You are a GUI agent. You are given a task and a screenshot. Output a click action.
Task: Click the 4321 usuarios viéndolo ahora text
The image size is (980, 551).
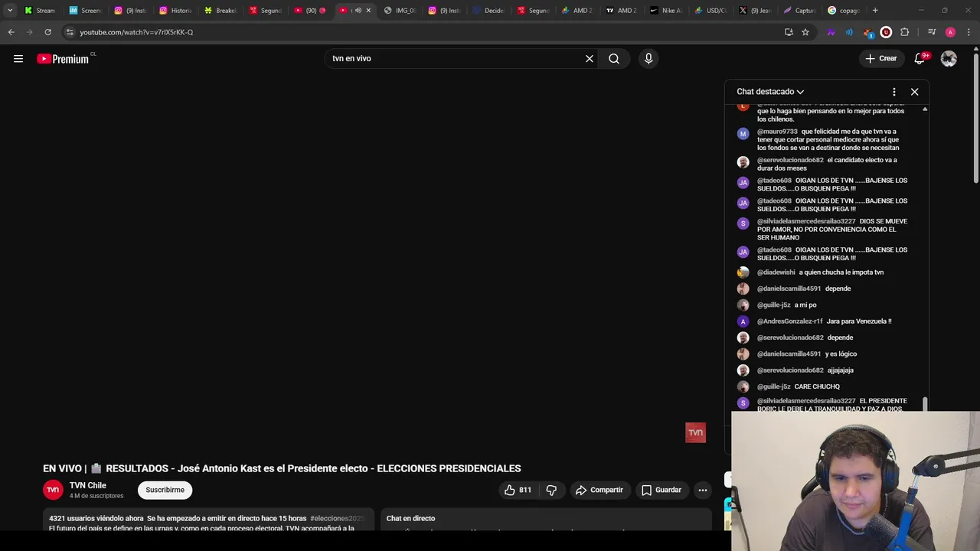tap(96, 518)
